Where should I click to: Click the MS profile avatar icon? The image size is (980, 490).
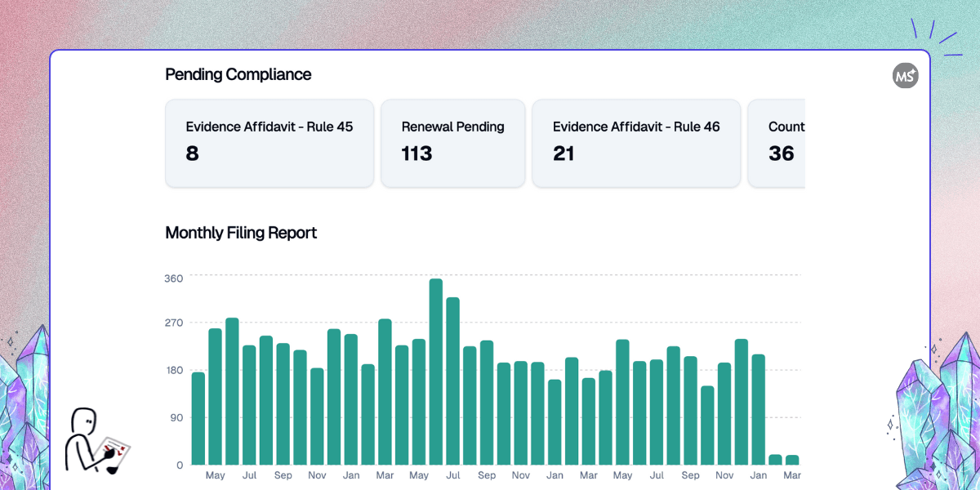coord(906,75)
